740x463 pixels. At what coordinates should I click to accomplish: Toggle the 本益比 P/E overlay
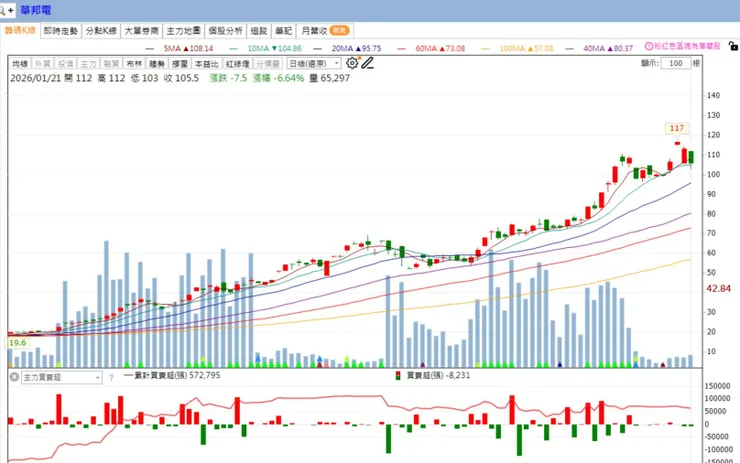[x=207, y=64]
